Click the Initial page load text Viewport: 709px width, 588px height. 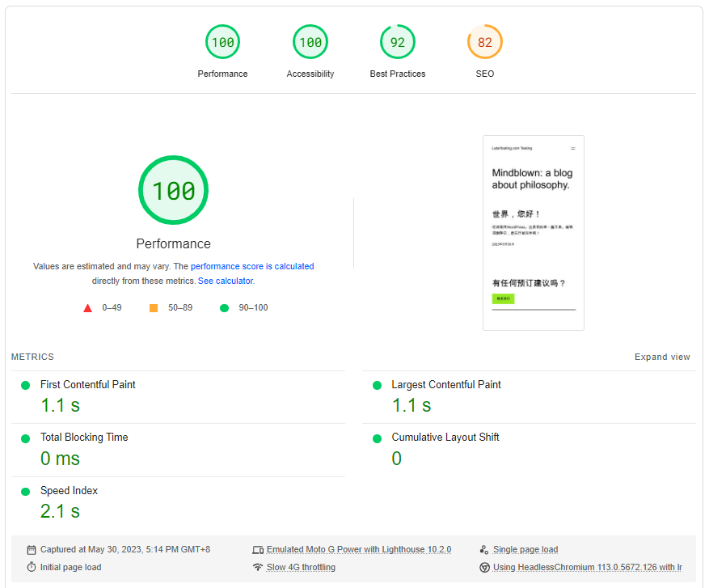(x=70, y=567)
